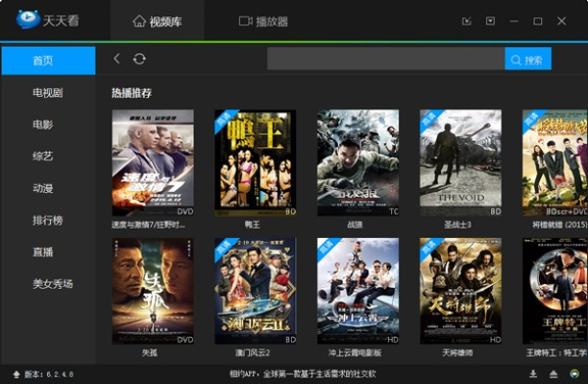This screenshot has width=588, height=384.
Task: Click the 王牌特工：特工学 title text
Action: tap(556, 353)
